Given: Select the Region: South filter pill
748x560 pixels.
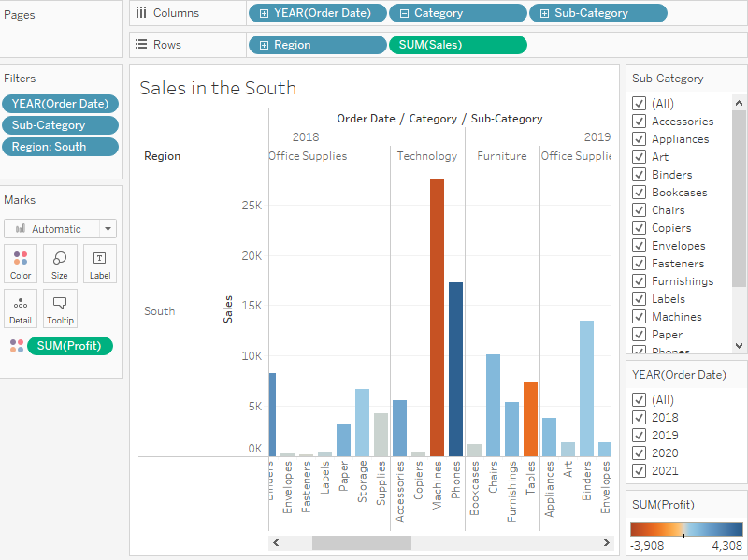Looking at the screenshot, I should (x=60, y=147).
